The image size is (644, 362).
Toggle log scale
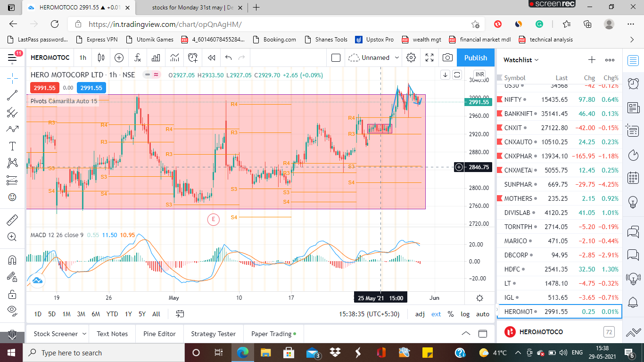(x=465, y=314)
